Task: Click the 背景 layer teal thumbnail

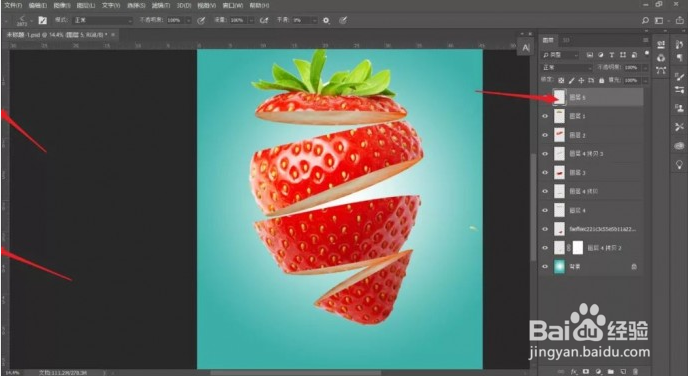Action: click(x=559, y=267)
